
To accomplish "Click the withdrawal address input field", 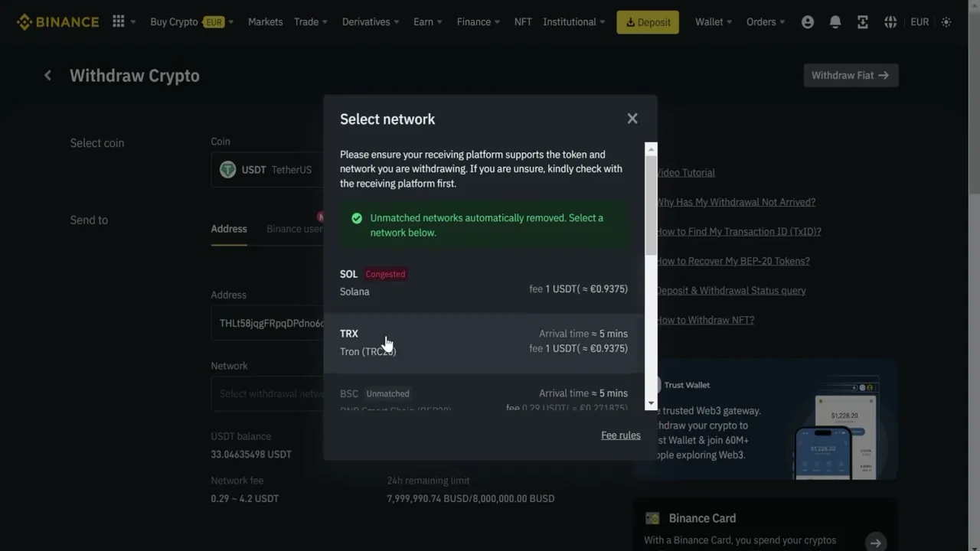I will 267,323.
